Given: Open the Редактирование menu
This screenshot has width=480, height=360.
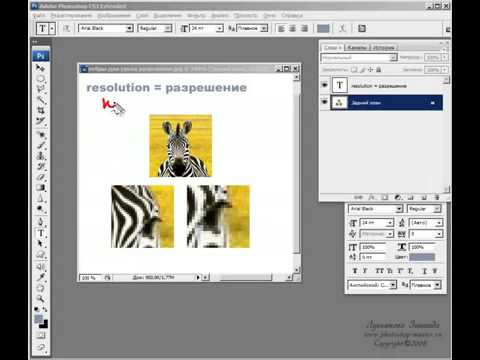Looking at the screenshot, I should click(x=71, y=16).
